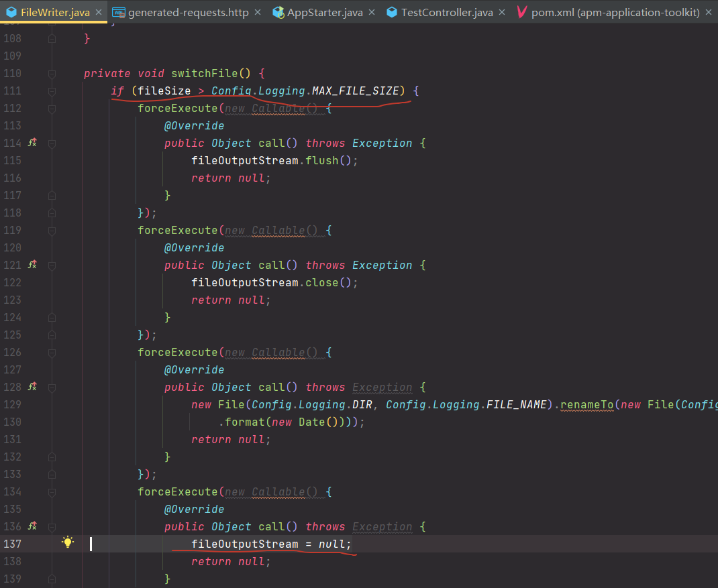Open the pom.xml (apm-application-toolkit) tab
Image resolution: width=718 pixels, height=588 pixels.
pos(615,12)
